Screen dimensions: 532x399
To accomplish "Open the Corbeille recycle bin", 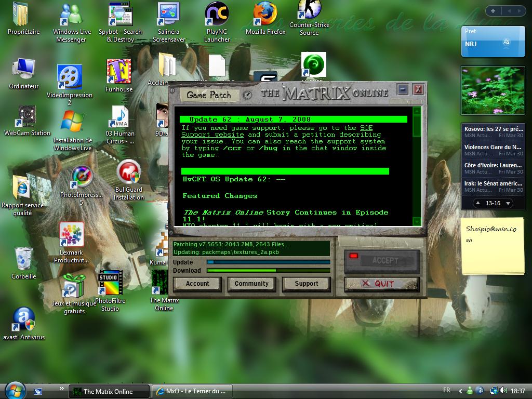I will pyautogui.click(x=23, y=263).
